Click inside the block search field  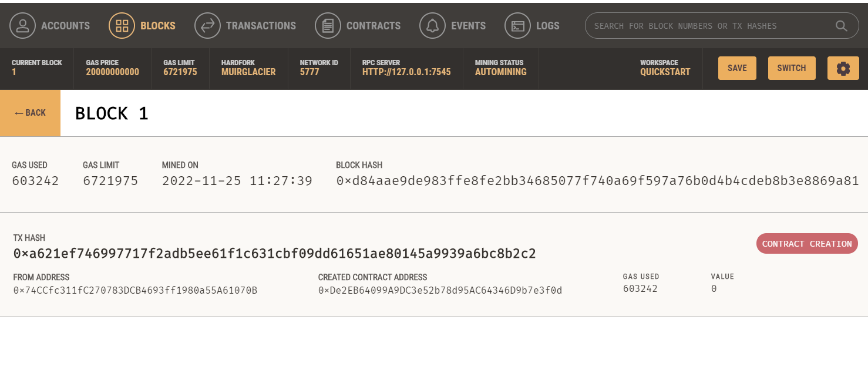[x=705, y=25]
